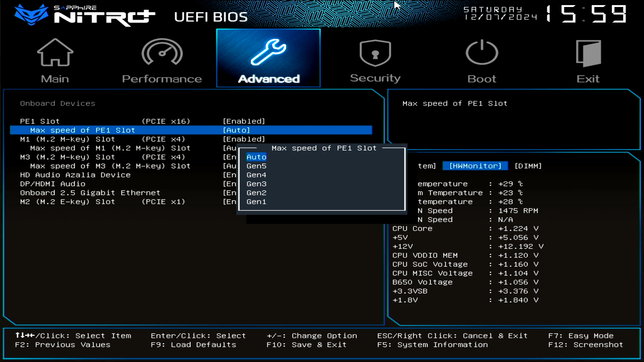644x362 pixels.
Task: Click F9 Load Defaults hint
Action: coord(193,345)
